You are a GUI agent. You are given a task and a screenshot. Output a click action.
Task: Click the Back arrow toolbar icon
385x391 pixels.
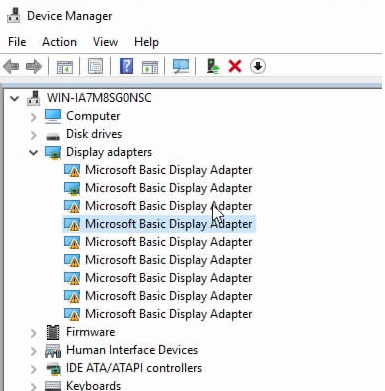11,66
